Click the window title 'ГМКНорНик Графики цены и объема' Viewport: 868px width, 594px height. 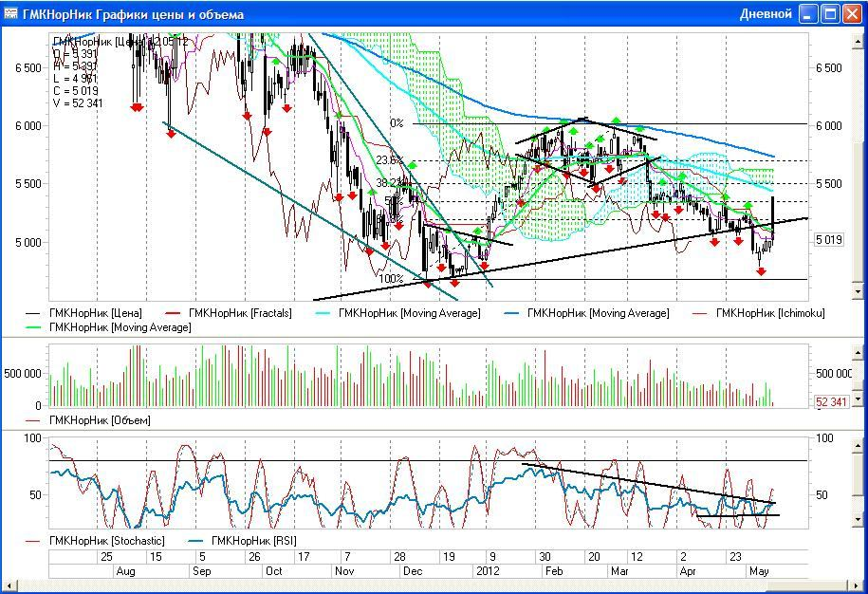pos(133,14)
